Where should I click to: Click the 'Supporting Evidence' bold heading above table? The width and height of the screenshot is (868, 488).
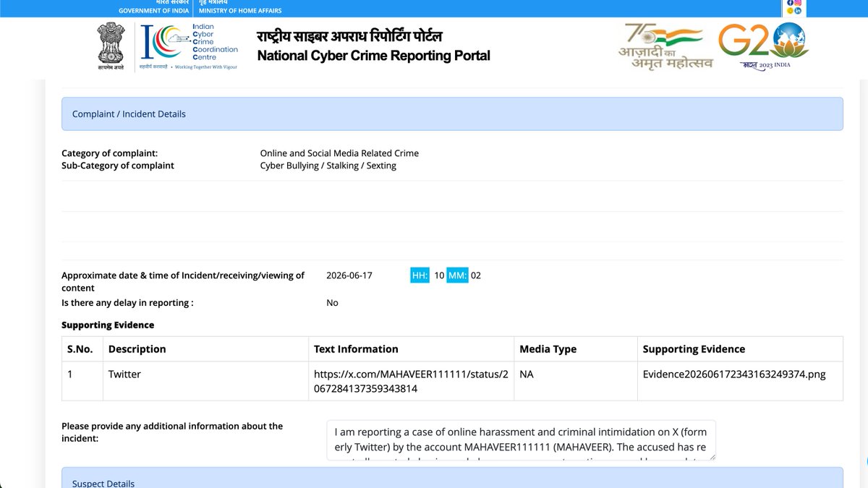pyautogui.click(x=108, y=325)
